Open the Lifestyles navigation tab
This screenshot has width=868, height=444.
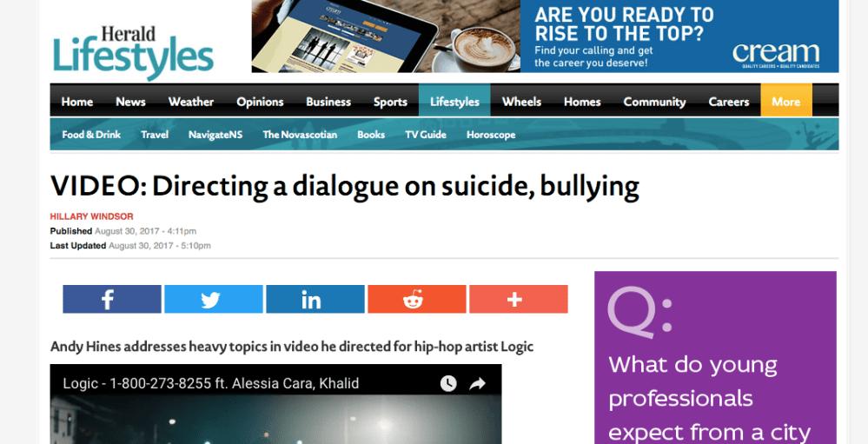tap(454, 102)
